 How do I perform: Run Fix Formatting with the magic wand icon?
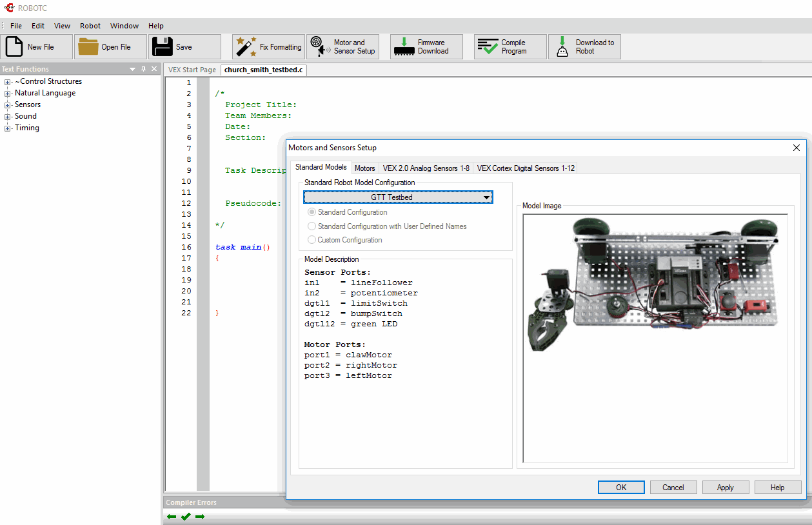pos(246,47)
